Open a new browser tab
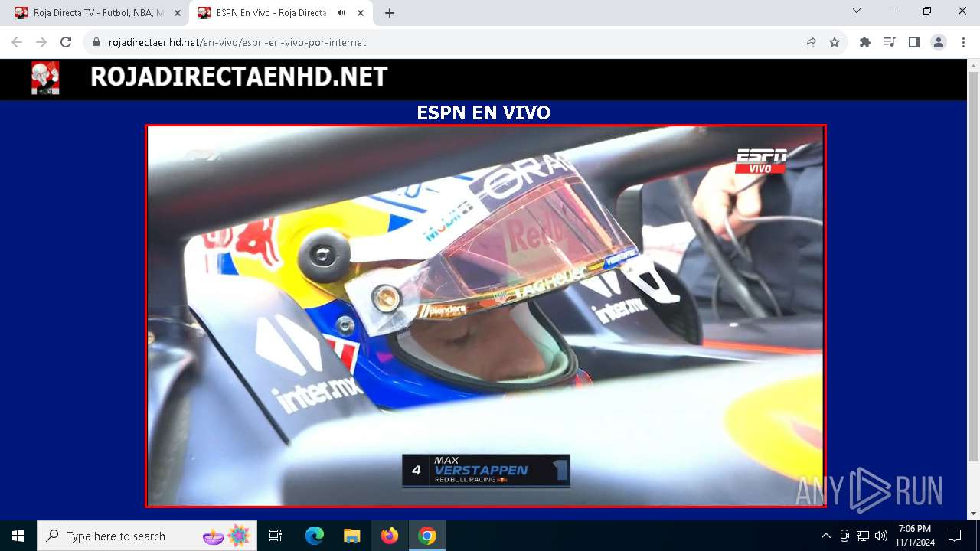Image resolution: width=980 pixels, height=551 pixels. click(389, 13)
